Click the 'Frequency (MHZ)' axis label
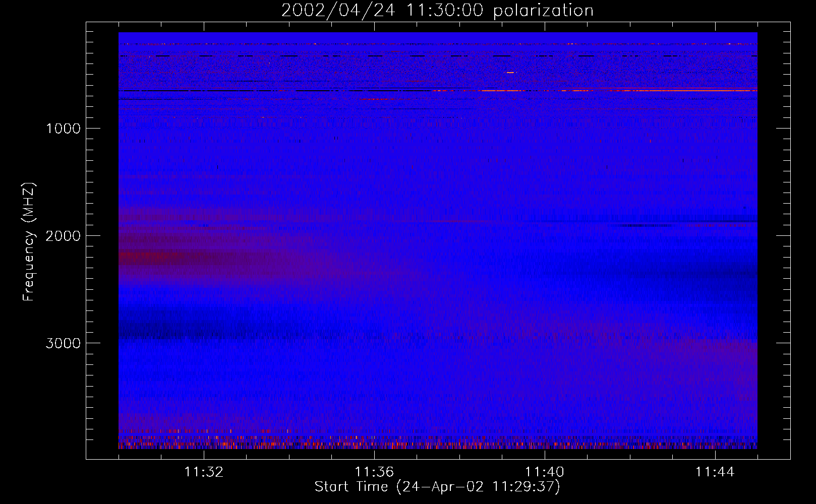The width and height of the screenshot is (816, 504). coord(29,242)
